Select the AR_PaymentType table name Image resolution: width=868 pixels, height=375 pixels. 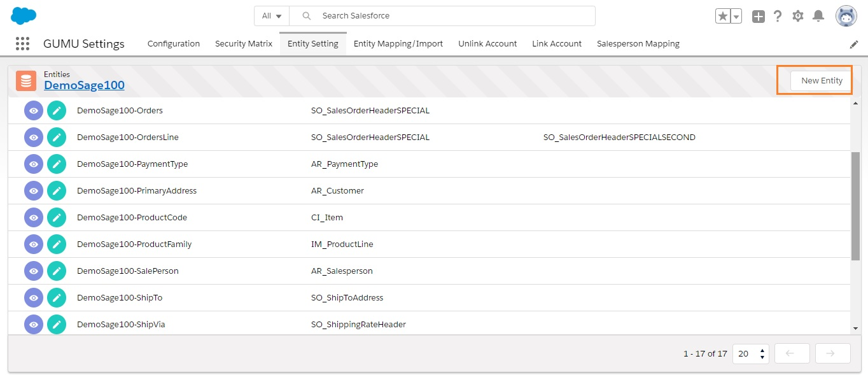click(x=344, y=164)
